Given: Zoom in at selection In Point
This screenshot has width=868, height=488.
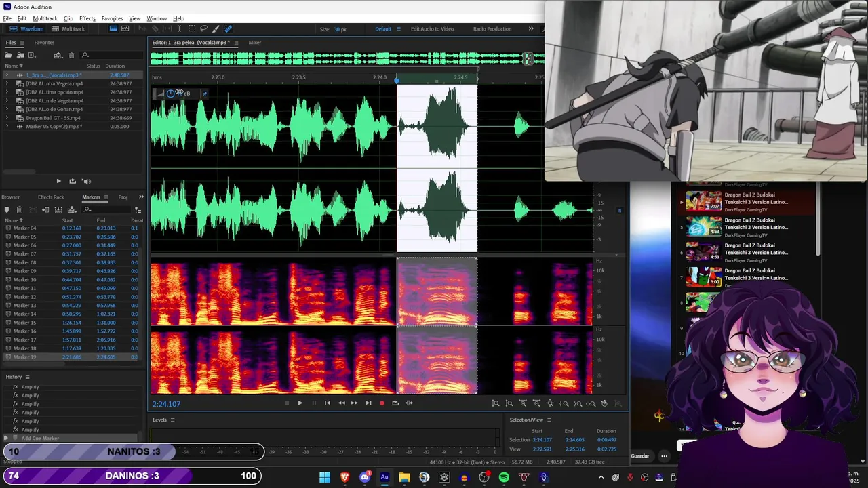Looking at the screenshot, I should point(564,403).
